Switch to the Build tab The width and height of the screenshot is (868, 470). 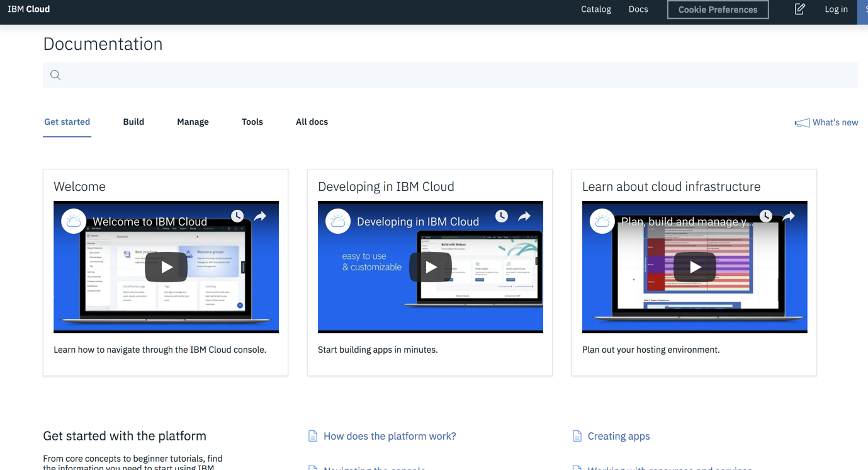point(133,122)
